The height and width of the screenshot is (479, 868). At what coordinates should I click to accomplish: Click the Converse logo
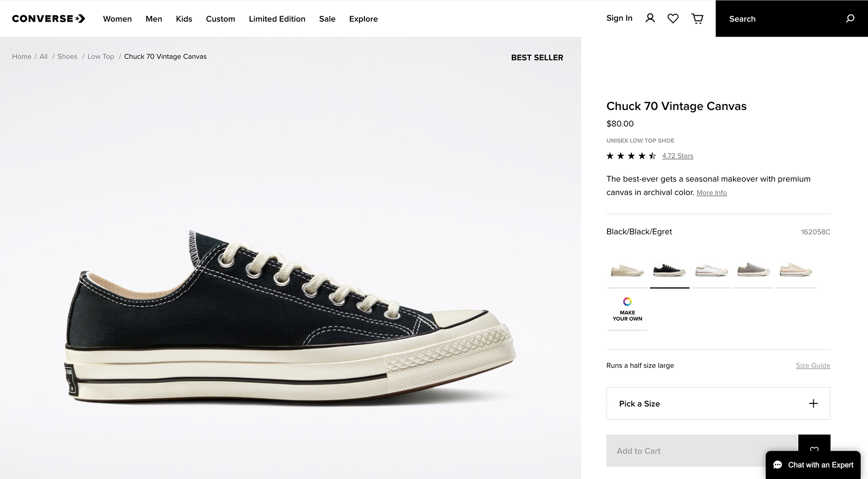48,19
